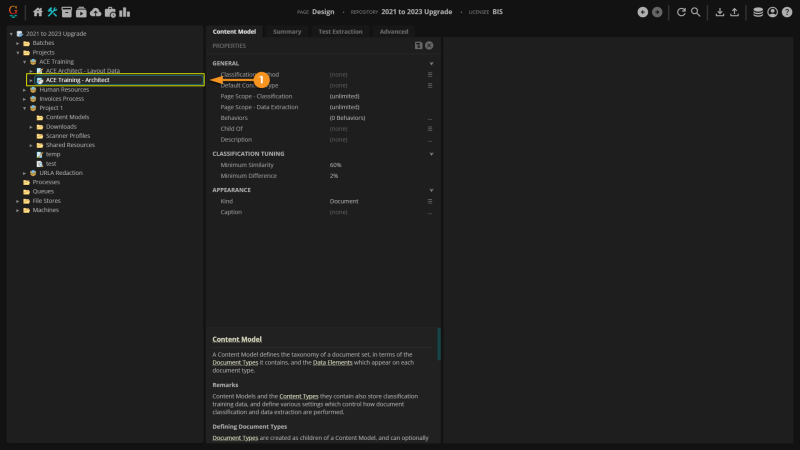Select the Content Models folder

pos(67,117)
